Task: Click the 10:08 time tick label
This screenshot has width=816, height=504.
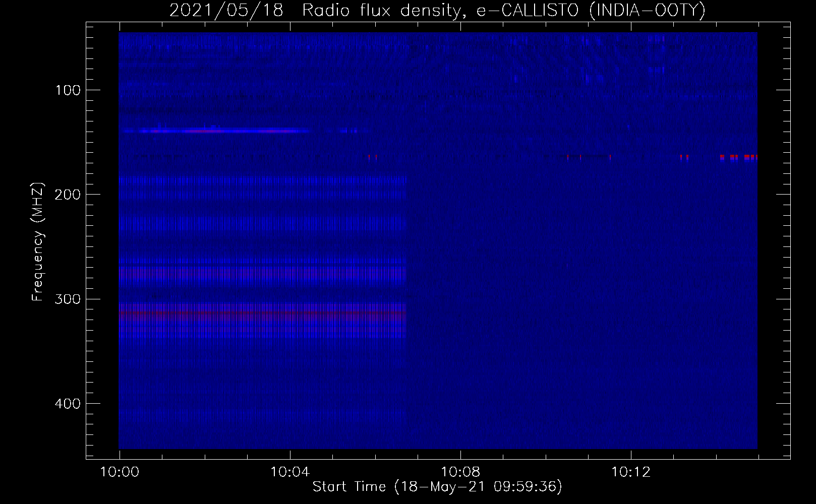Action: point(460,472)
